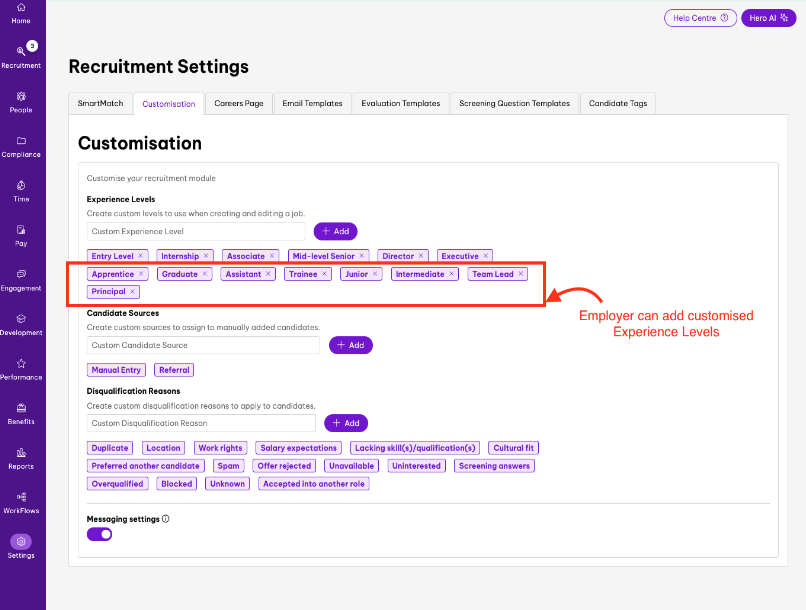806x610 pixels.
Task: Remove the Entry Level experience tag
Action: [x=140, y=256]
